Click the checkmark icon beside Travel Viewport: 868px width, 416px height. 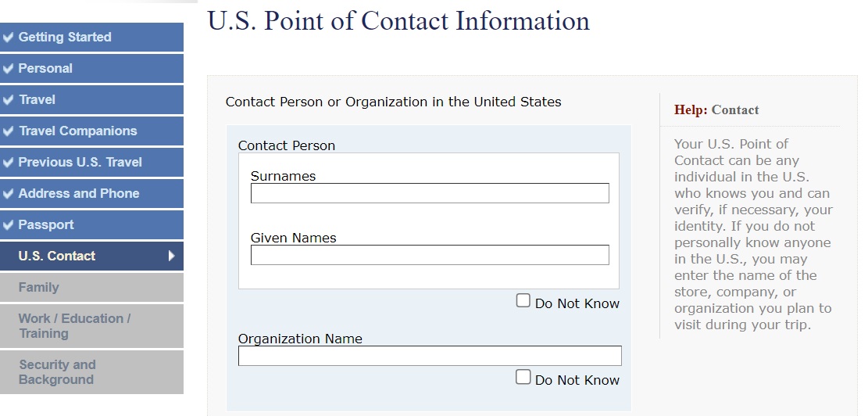[x=9, y=99]
